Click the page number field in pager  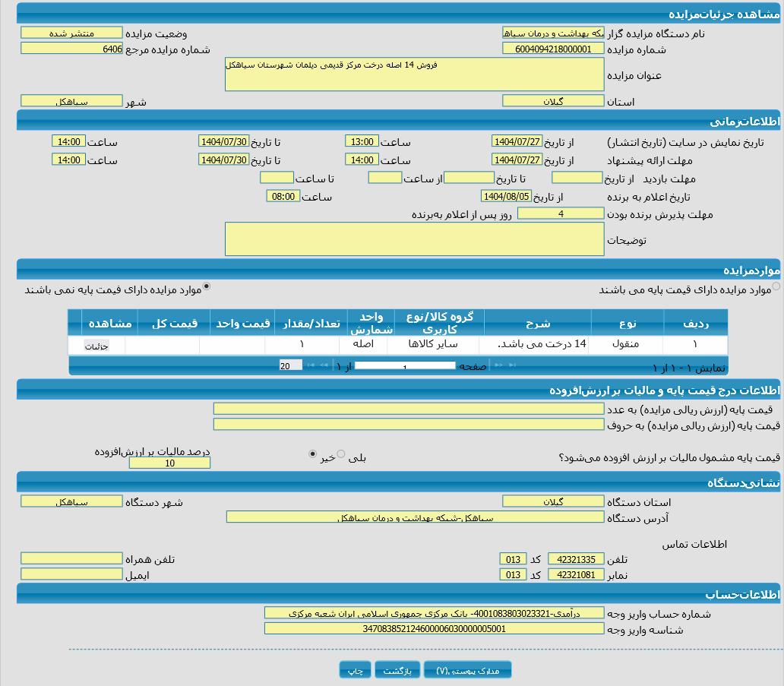point(404,366)
